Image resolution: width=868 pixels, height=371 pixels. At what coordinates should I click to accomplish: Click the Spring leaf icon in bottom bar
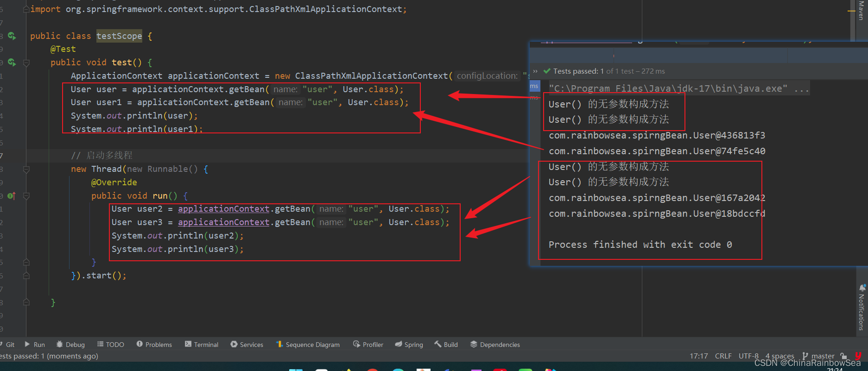pyautogui.click(x=399, y=344)
